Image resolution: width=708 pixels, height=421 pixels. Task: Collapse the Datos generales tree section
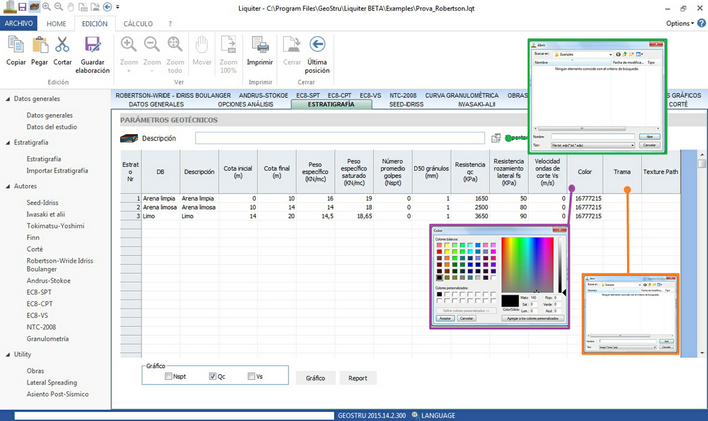coord(8,99)
